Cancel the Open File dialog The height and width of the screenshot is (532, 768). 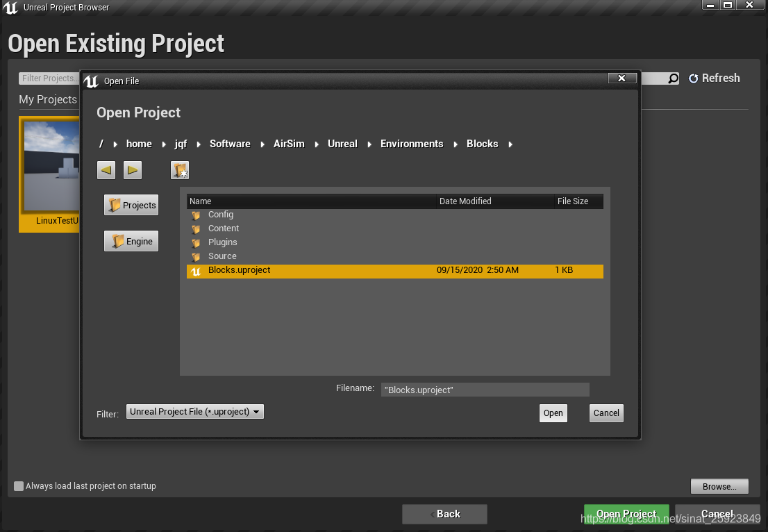[x=606, y=413]
